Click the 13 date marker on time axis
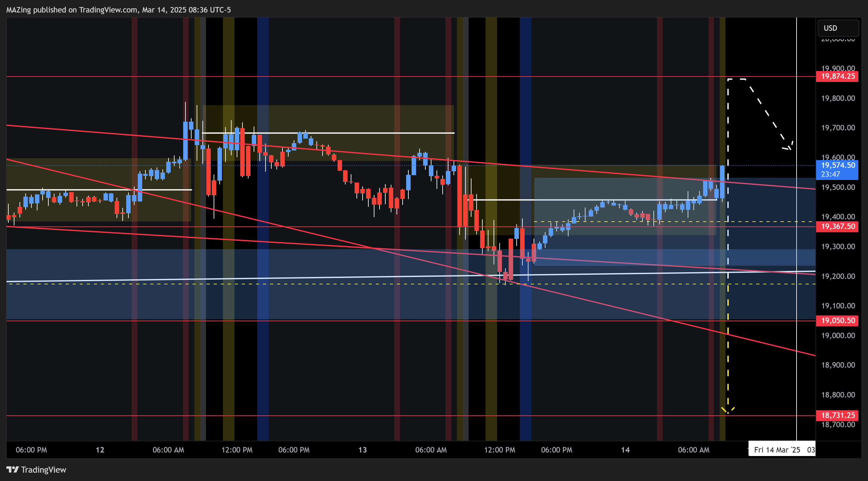Image resolution: width=868 pixels, height=481 pixels. point(363,450)
